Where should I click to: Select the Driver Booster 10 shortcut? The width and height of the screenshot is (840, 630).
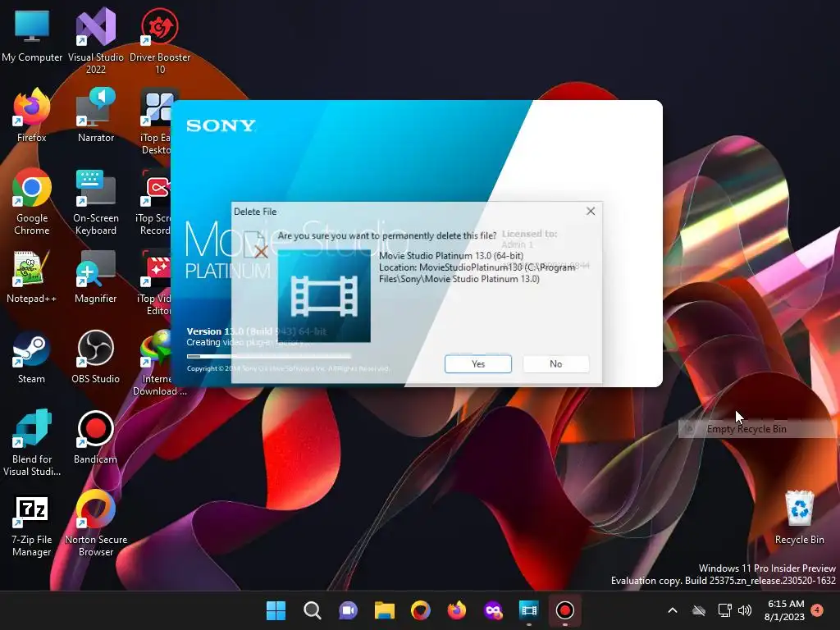pyautogui.click(x=160, y=41)
